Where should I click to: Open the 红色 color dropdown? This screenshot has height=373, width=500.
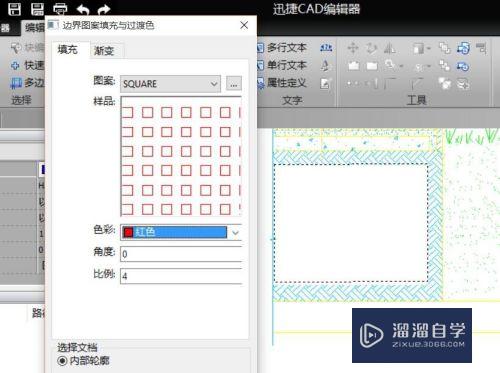pos(236,232)
